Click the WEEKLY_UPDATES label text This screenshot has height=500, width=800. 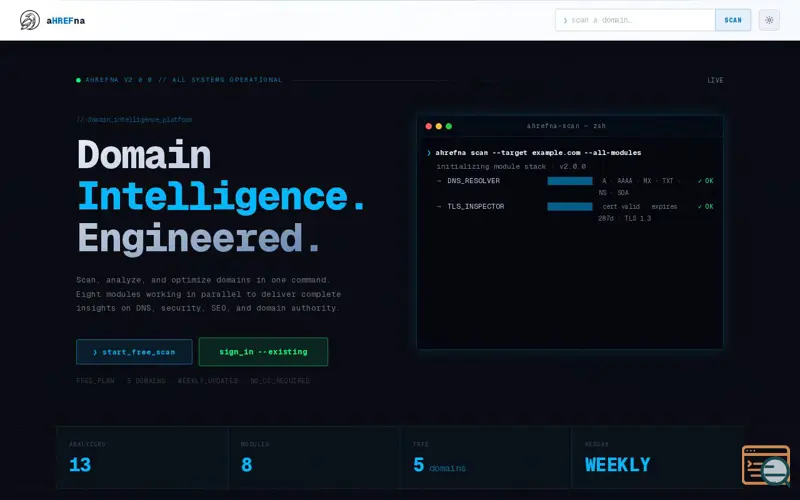tap(208, 381)
